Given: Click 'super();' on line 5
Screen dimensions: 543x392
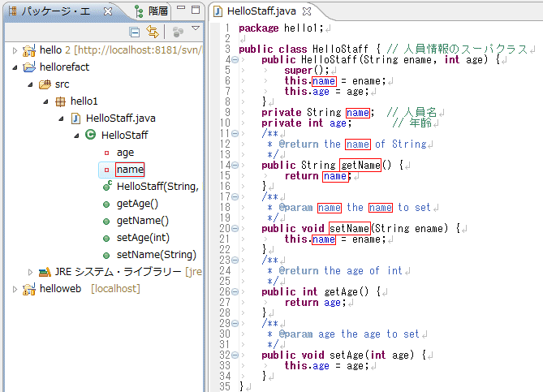Looking at the screenshot, I should click(x=307, y=71).
